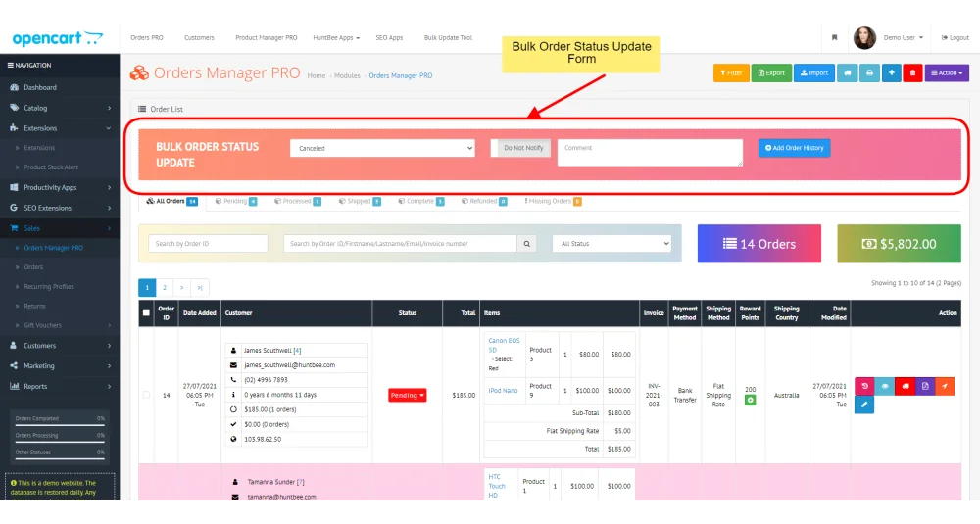Click the Comment text box

click(x=650, y=153)
